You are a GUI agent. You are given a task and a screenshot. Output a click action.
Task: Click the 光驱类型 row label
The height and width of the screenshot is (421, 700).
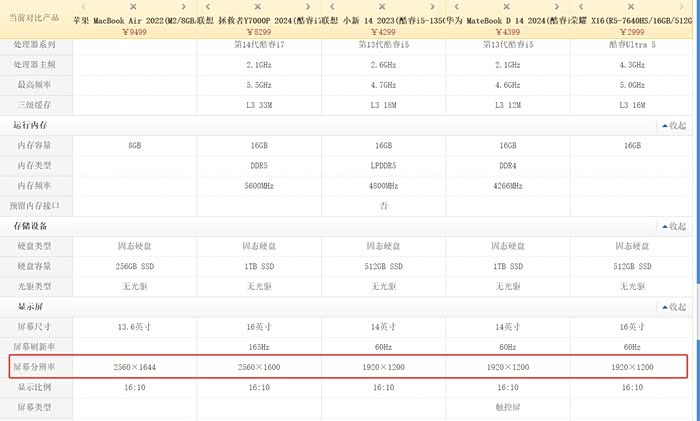pyautogui.click(x=34, y=287)
